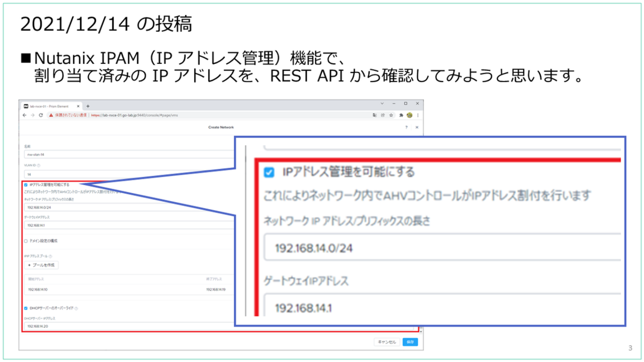Click the share page icon in address bar
644x362 pixels.
(383, 115)
